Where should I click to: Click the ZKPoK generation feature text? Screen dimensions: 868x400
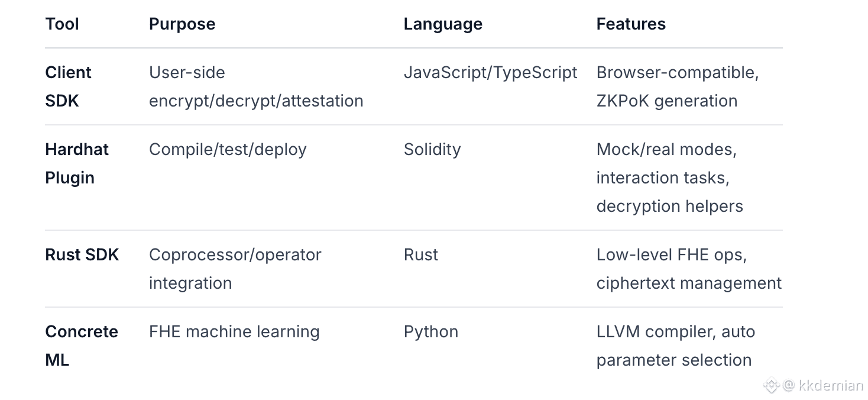pos(666,101)
